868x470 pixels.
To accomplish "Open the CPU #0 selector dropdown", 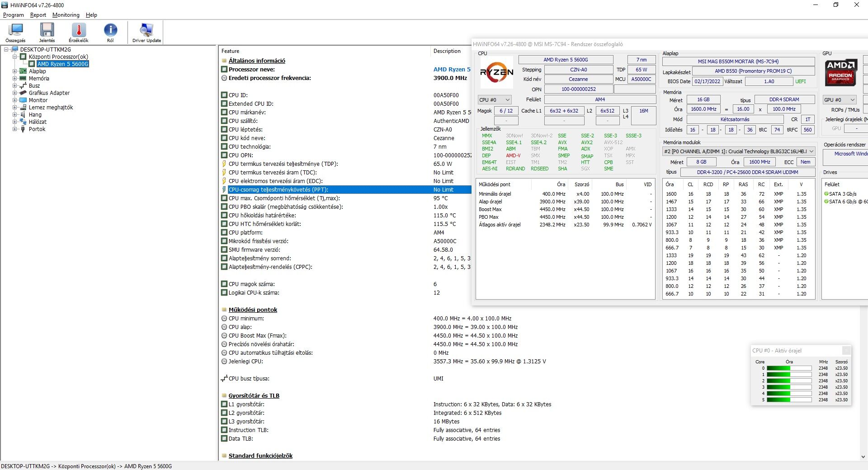I will [495, 99].
